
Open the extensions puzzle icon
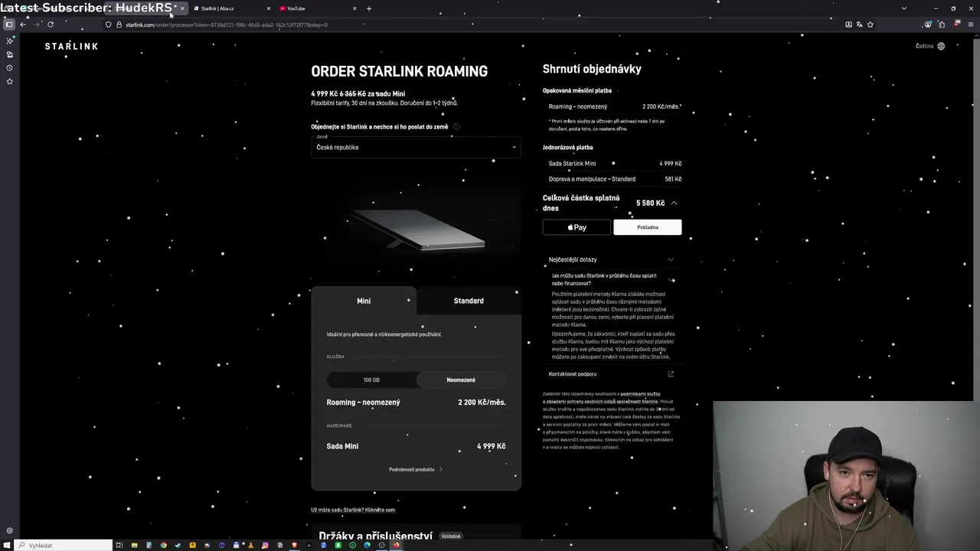point(942,24)
